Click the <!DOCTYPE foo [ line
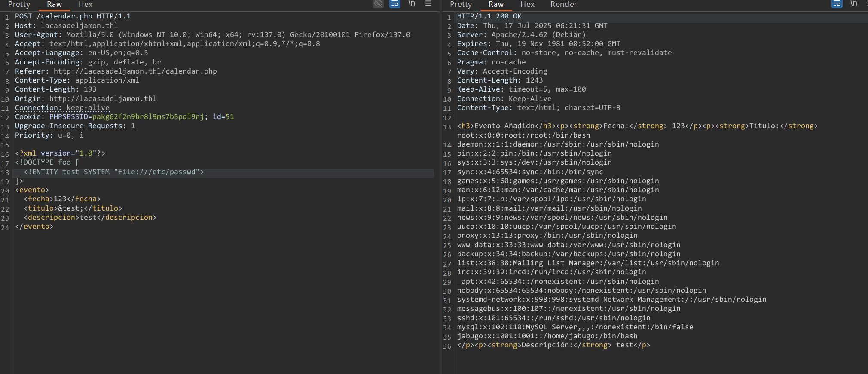 click(x=47, y=162)
